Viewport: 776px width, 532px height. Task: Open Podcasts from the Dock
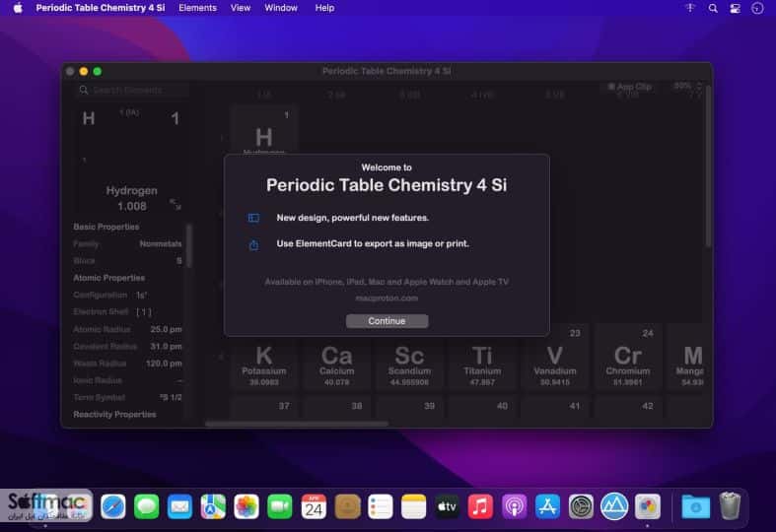[514, 506]
